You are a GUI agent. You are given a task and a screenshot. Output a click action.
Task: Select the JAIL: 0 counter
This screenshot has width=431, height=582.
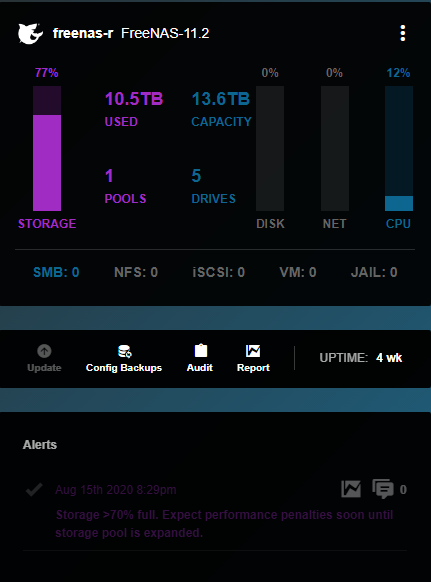[x=374, y=272]
